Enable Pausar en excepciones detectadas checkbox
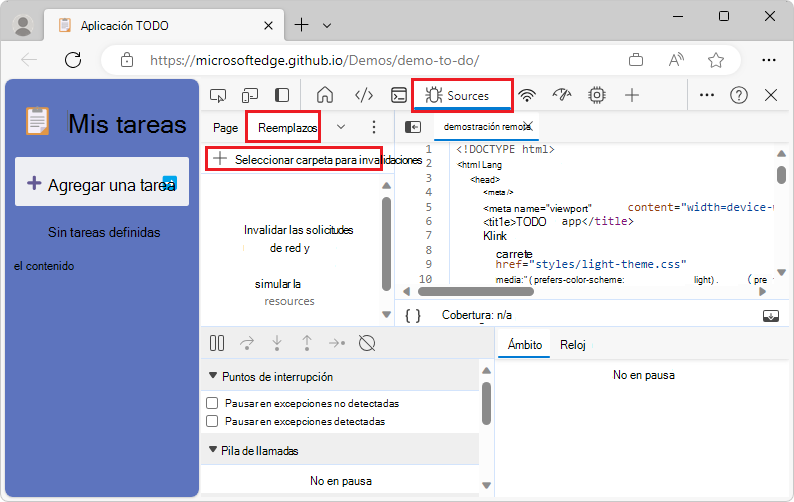Image resolution: width=794 pixels, height=502 pixels. tap(212, 422)
